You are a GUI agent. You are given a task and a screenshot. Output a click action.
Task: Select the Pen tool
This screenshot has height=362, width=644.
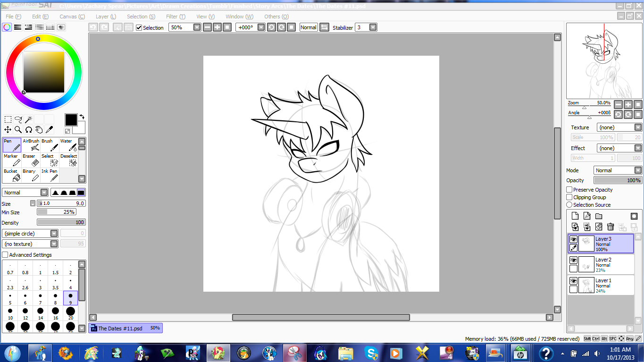(12, 145)
